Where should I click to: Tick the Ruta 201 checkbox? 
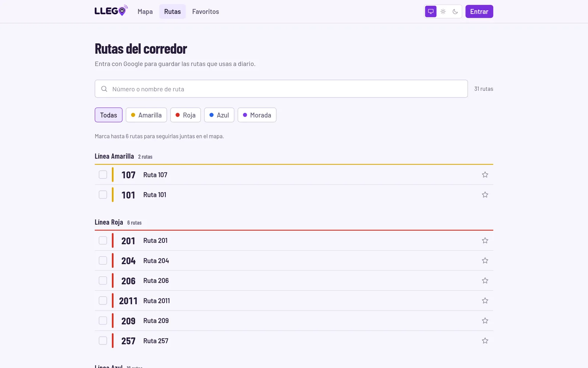tap(103, 241)
